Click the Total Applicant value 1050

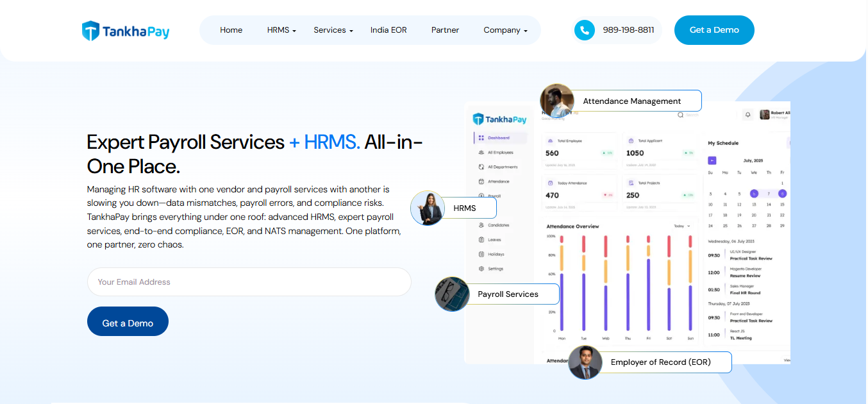(635, 153)
